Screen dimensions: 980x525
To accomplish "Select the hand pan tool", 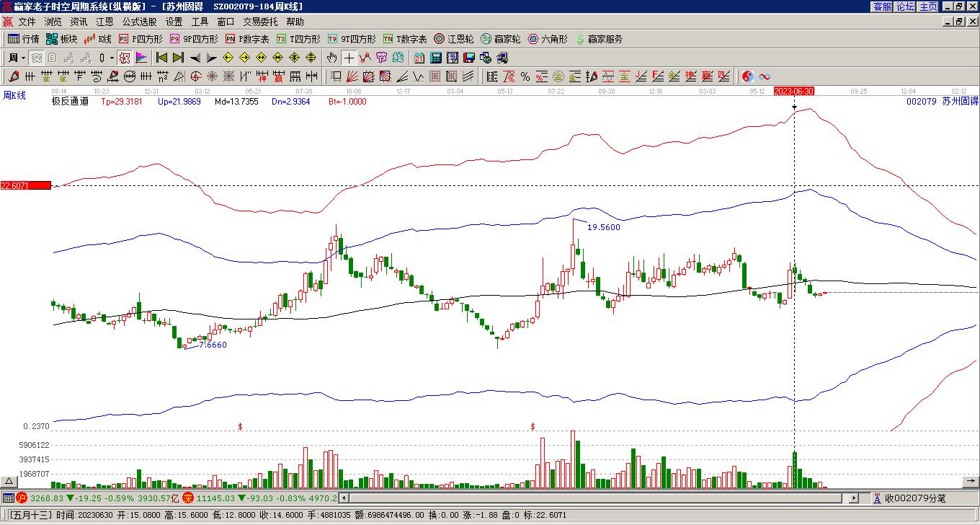I will click(331, 58).
